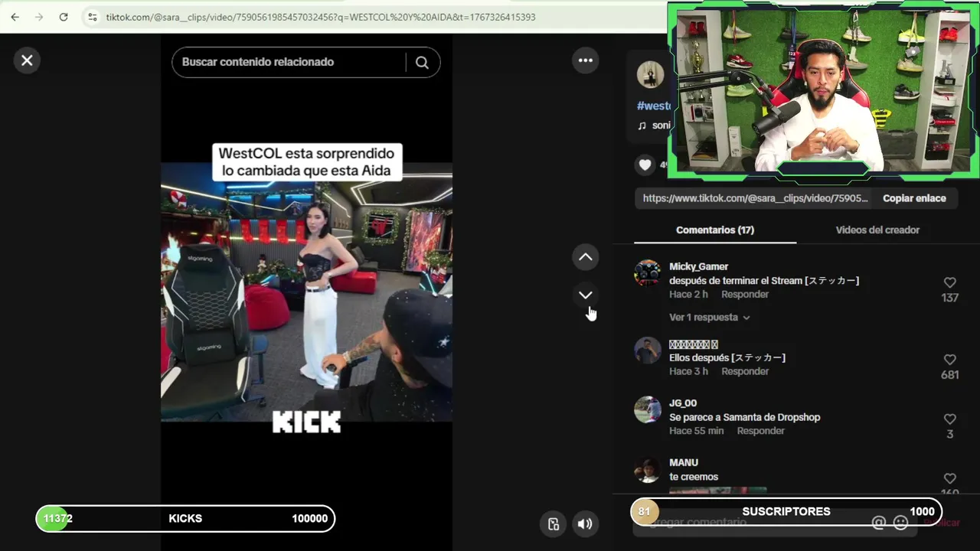980x551 pixels.
Task: Mute the video with speaker icon
Action: (585, 524)
